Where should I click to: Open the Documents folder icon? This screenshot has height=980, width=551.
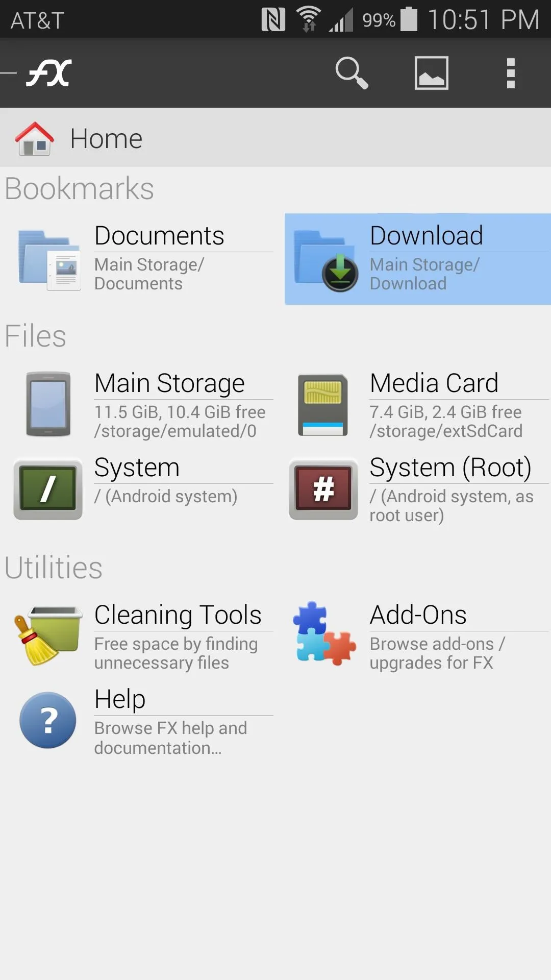(49, 259)
